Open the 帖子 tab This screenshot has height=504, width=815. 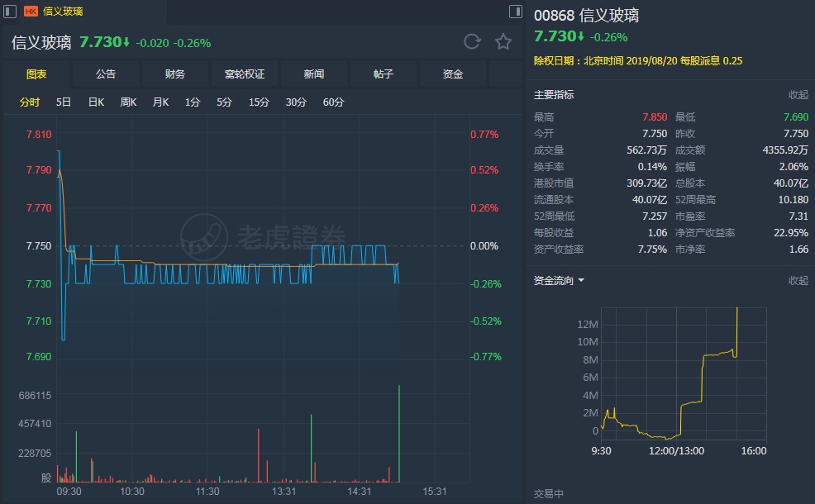click(383, 74)
